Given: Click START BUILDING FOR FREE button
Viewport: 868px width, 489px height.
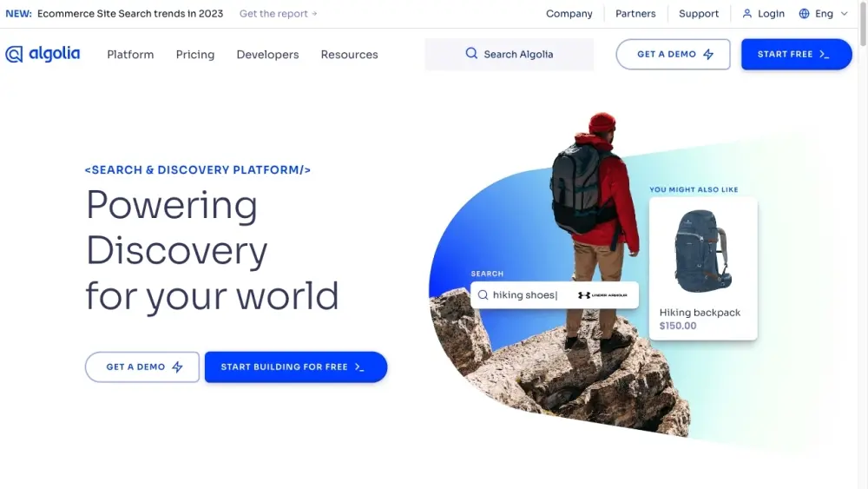Looking at the screenshot, I should [x=296, y=367].
